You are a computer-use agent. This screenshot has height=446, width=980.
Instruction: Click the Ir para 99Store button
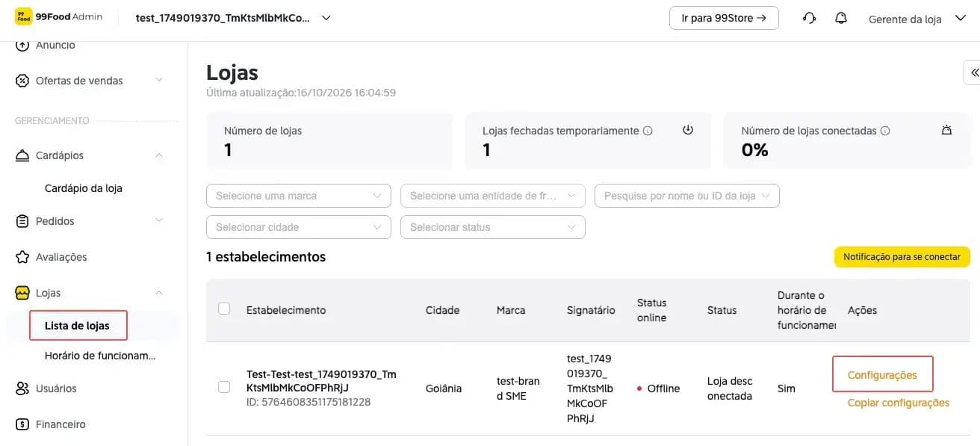[724, 19]
